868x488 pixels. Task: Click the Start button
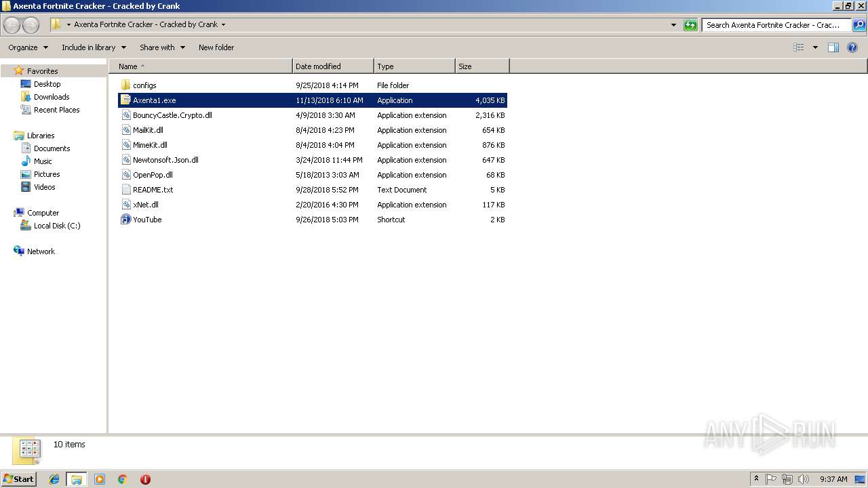tap(19, 479)
